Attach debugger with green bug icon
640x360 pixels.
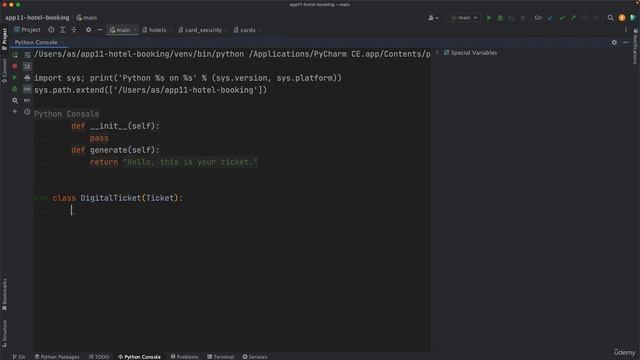[x=15, y=89]
